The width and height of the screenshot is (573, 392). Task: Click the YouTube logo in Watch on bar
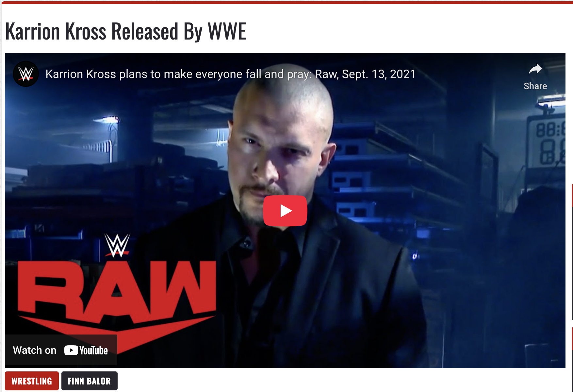pos(86,350)
